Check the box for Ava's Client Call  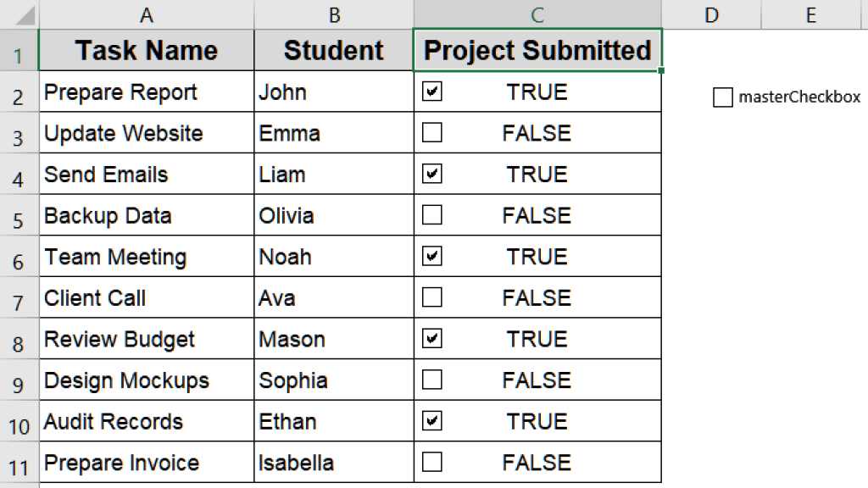[431, 297]
